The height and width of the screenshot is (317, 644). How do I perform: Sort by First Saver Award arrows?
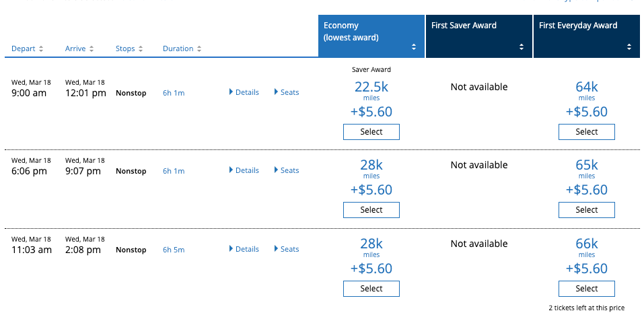click(522, 47)
